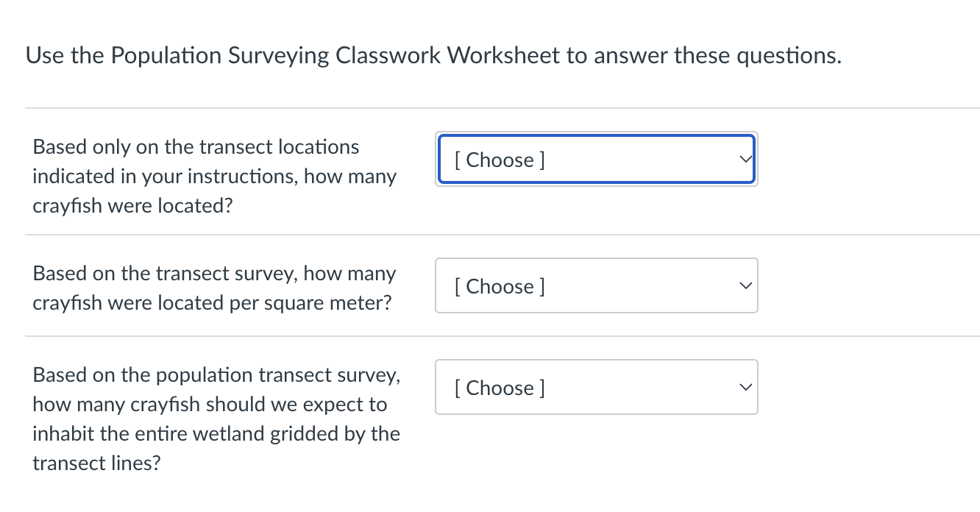This screenshot has height=512, width=980.
Task: Open the answer dropdown for the entire wetland question
Action: (x=596, y=387)
